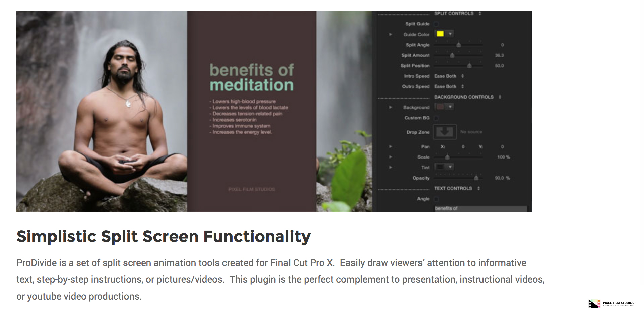This screenshot has height=317, width=644.
Task: Enable the Custom BG checkbox
Action: [x=436, y=118]
